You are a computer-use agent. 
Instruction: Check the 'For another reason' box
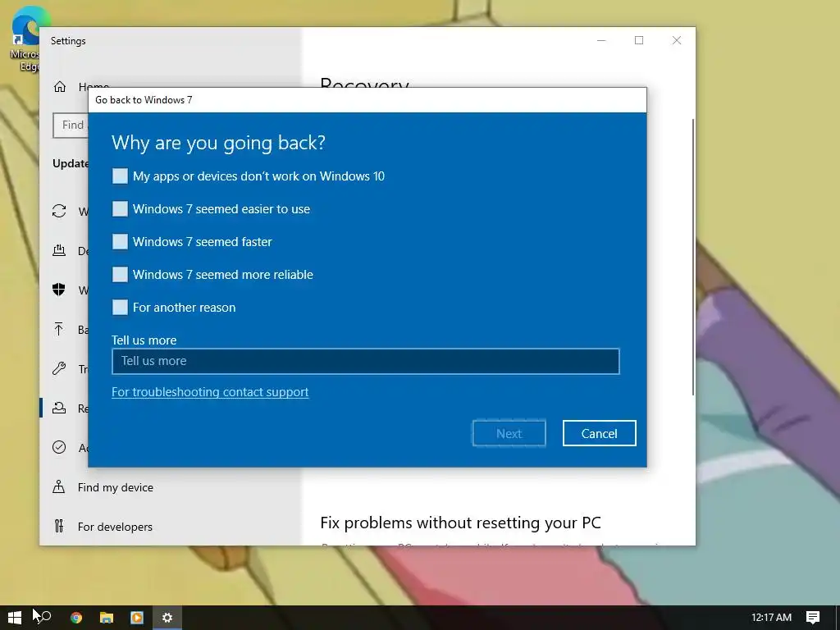(x=120, y=307)
